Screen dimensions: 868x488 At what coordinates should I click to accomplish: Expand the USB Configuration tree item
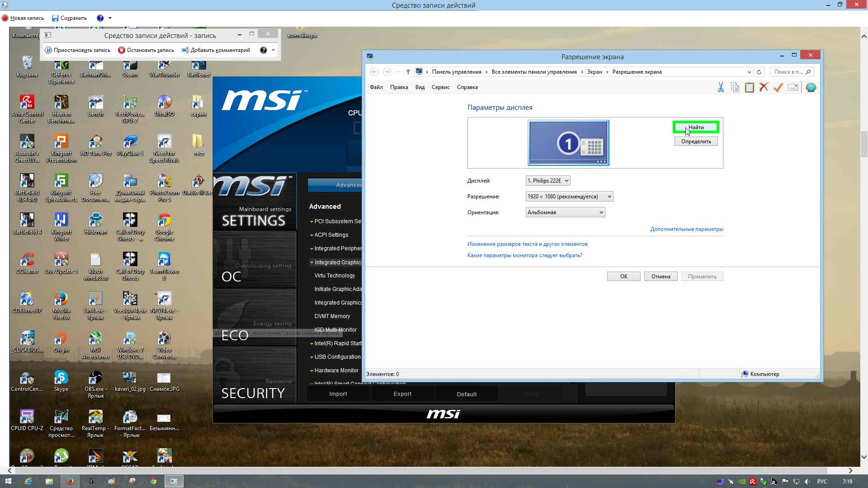337,357
